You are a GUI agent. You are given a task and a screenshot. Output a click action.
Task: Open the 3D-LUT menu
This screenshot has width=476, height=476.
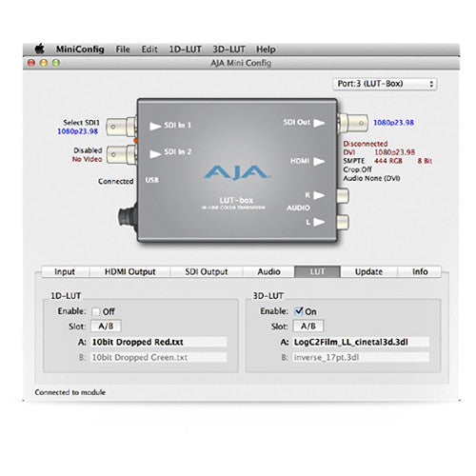(228, 50)
